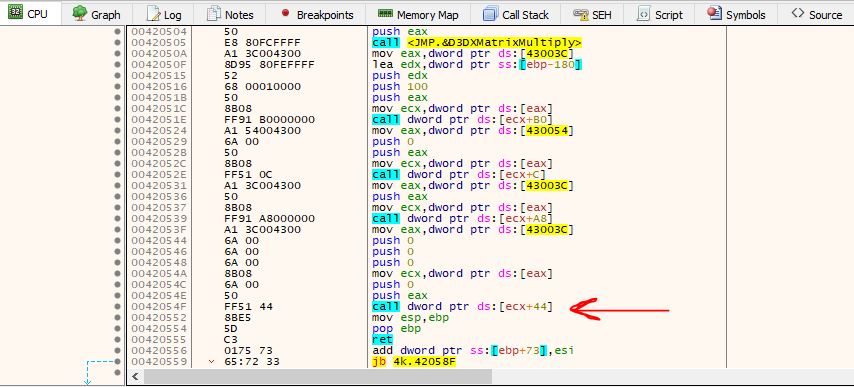Screen dimensions: 854x387
Task: Select the jb 4k.42058F instruction
Action: 413,361
